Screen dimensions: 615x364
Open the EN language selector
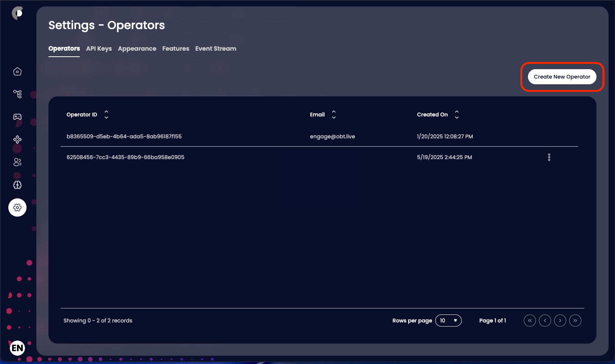(x=17, y=348)
